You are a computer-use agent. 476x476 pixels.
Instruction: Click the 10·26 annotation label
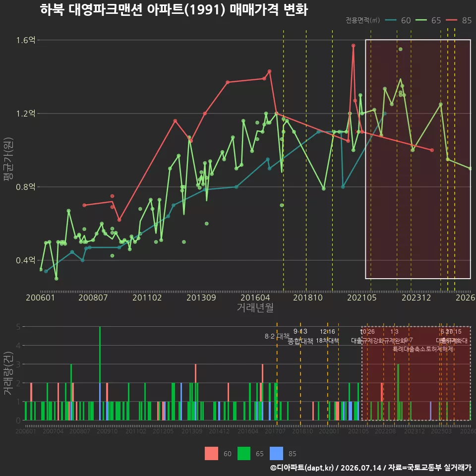pyautogui.click(x=367, y=332)
